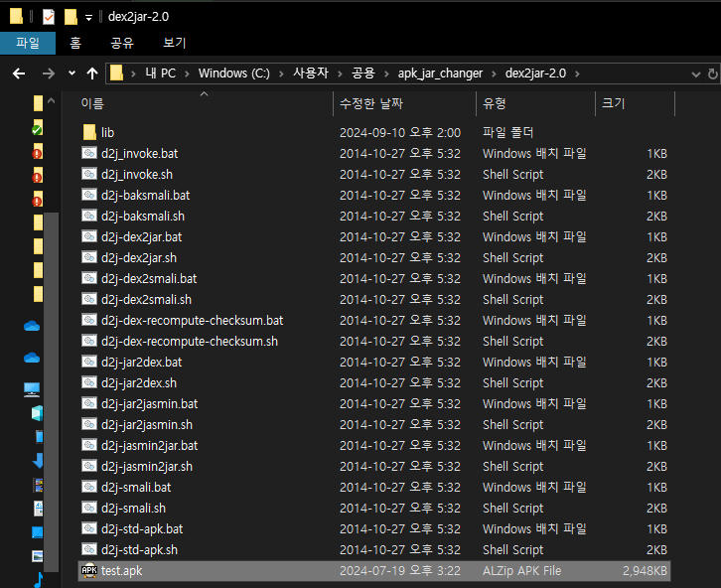The image size is (721, 588).
Task: Select d2j-smali.bat file icon
Action: 89,487
